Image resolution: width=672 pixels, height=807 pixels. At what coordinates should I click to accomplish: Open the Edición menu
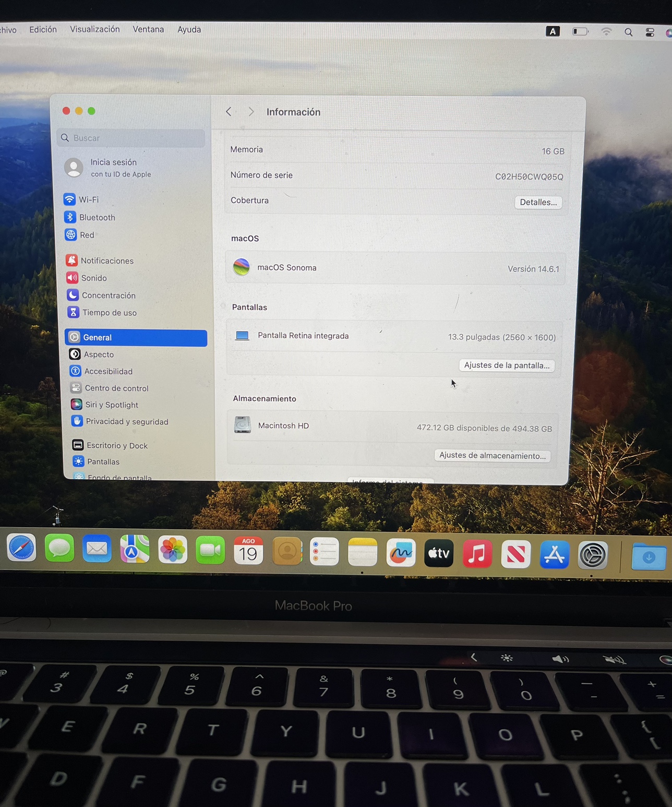(43, 30)
